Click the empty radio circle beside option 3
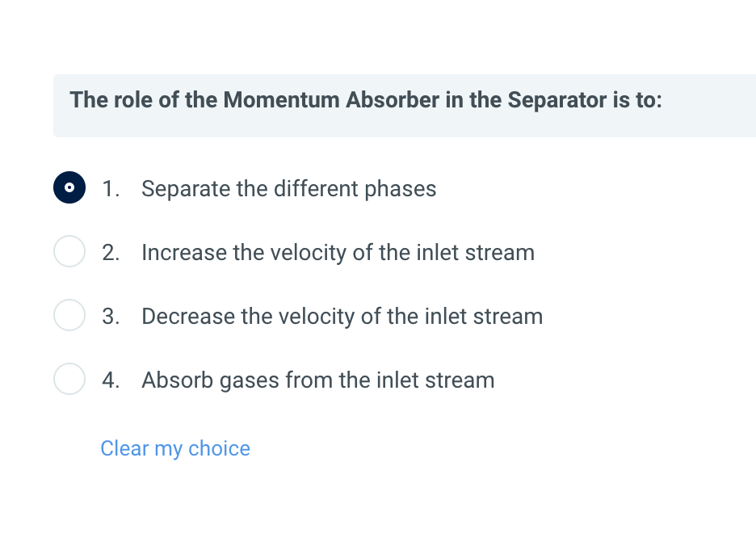756x546 pixels. (69, 315)
